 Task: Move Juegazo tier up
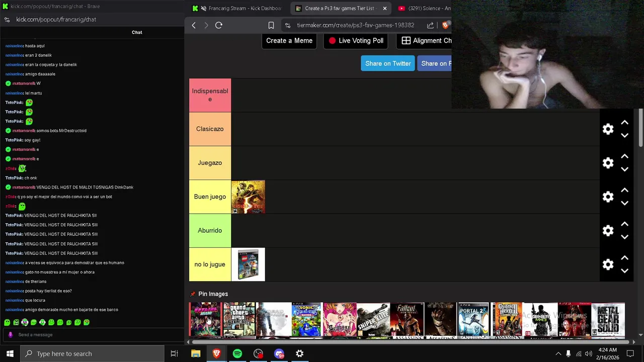coord(624,156)
